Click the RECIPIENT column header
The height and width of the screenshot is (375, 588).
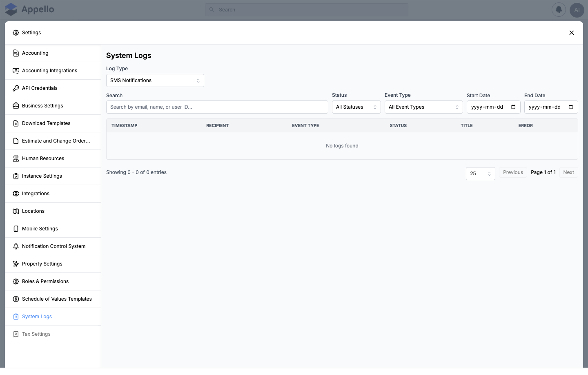tap(217, 125)
